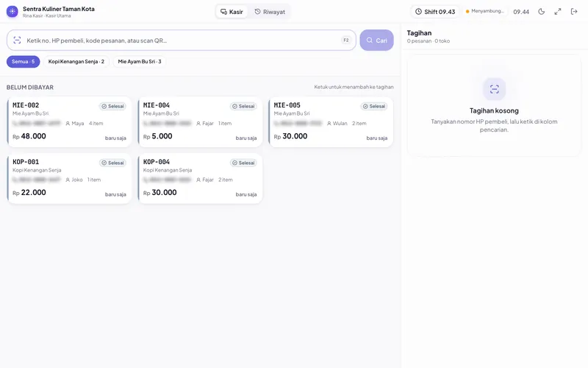Add order MIE-002 to the bill
Screen dimensions: 588x368
[69, 122]
